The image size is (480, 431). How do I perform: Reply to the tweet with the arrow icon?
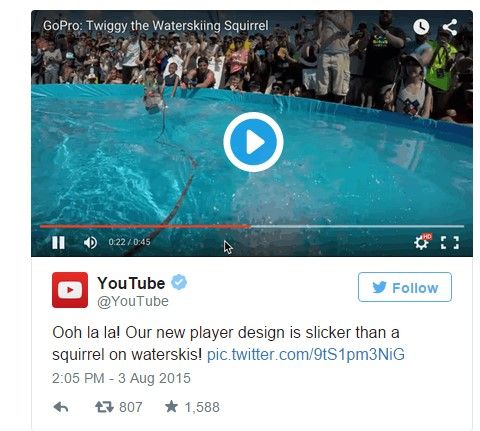[x=61, y=407]
